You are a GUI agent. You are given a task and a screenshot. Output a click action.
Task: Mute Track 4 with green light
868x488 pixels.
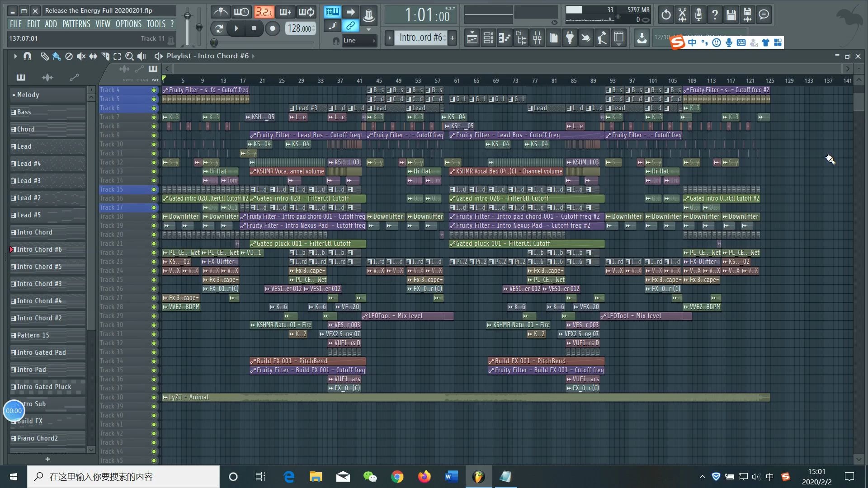click(x=154, y=90)
